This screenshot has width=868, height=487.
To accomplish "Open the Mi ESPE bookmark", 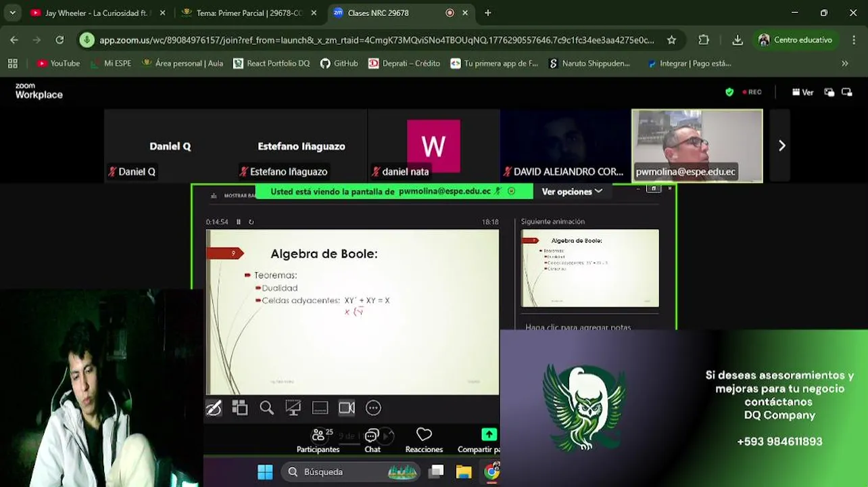I will tap(111, 63).
